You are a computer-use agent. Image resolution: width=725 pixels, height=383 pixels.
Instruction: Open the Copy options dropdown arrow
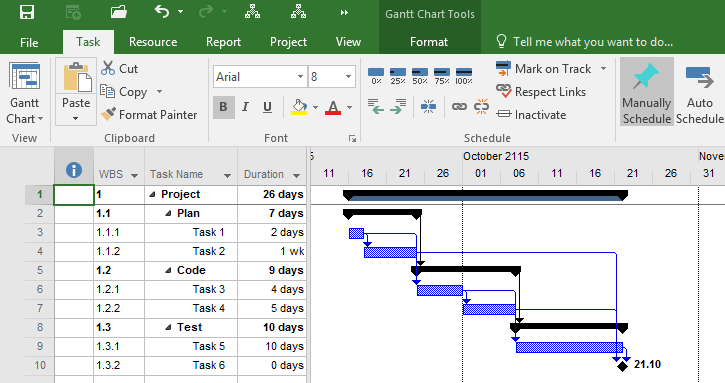(x=160, y=92)
